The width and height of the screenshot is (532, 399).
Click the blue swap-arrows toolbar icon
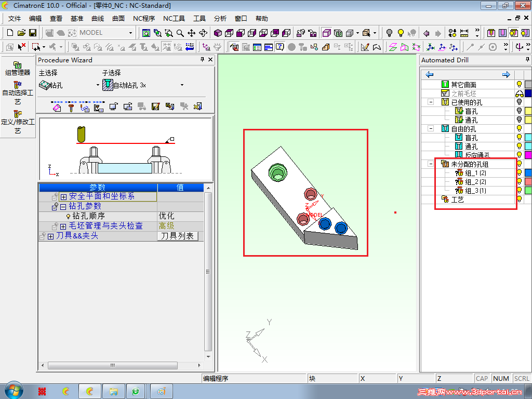point(190,46)
